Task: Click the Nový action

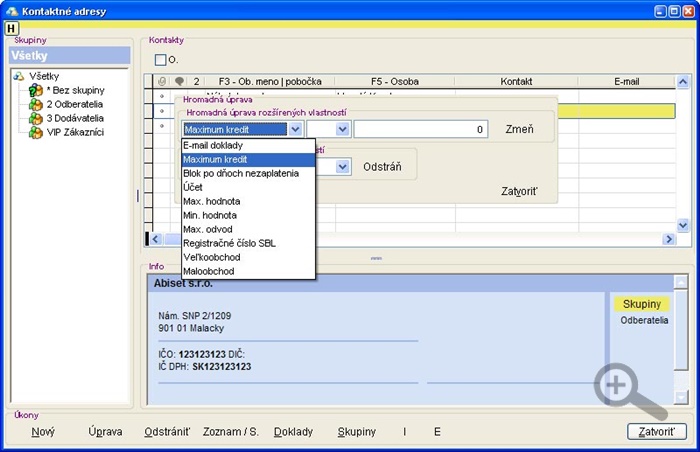Action: (43, 432)
